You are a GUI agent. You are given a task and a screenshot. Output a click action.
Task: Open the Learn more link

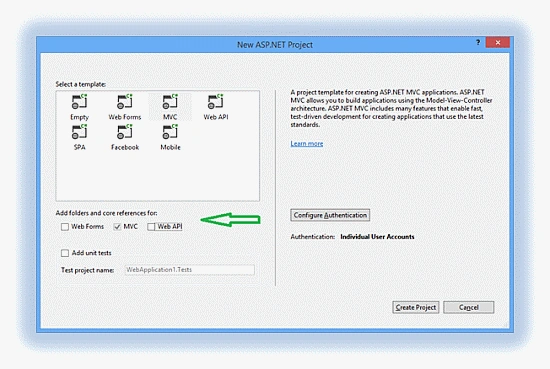307,143
